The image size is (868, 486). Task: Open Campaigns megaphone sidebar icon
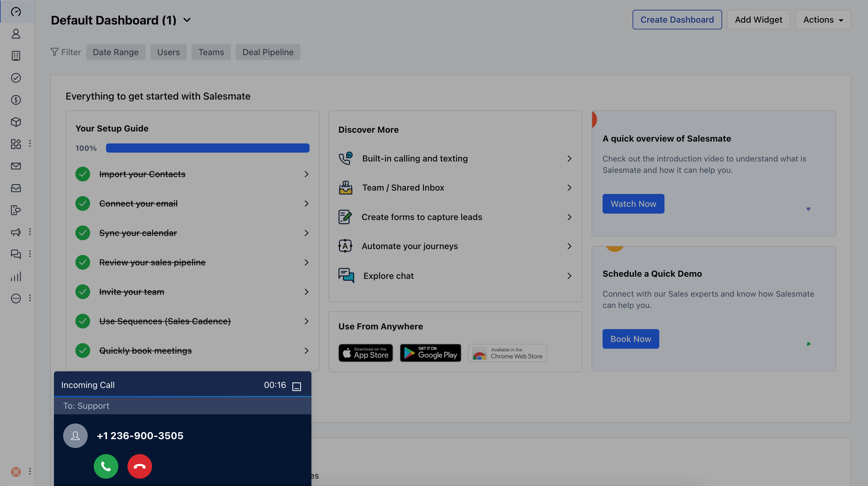pyautogui.click(x=16, y=232)
